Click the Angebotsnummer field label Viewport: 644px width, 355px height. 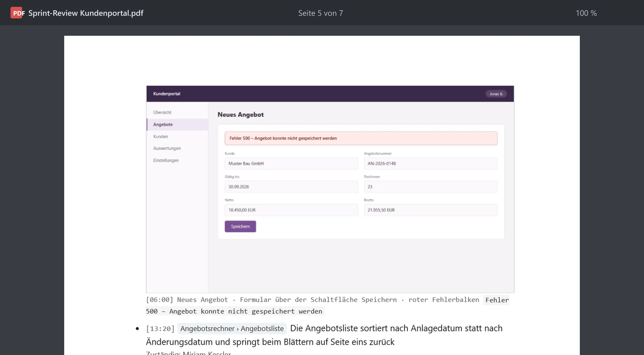378,154
